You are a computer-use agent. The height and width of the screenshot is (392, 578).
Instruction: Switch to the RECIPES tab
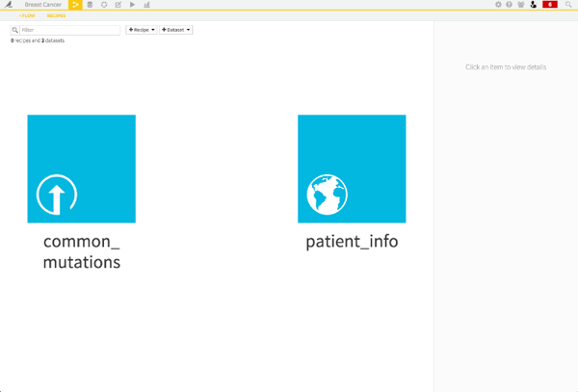56,15
